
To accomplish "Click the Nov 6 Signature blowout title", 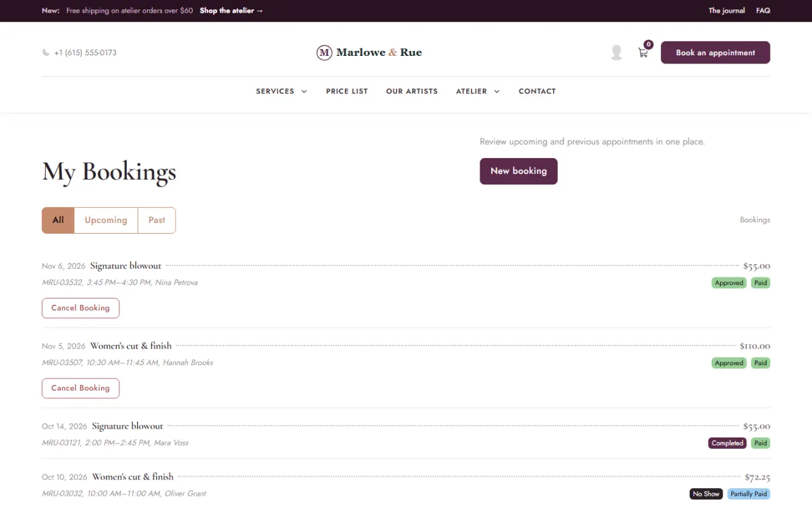I will pos(126,265).
